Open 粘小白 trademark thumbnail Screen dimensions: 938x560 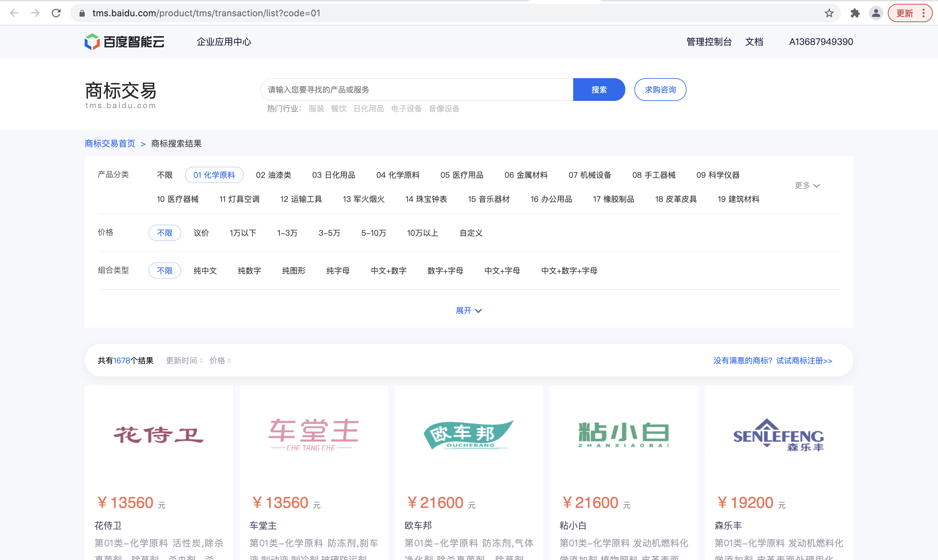tap(624, 434)
